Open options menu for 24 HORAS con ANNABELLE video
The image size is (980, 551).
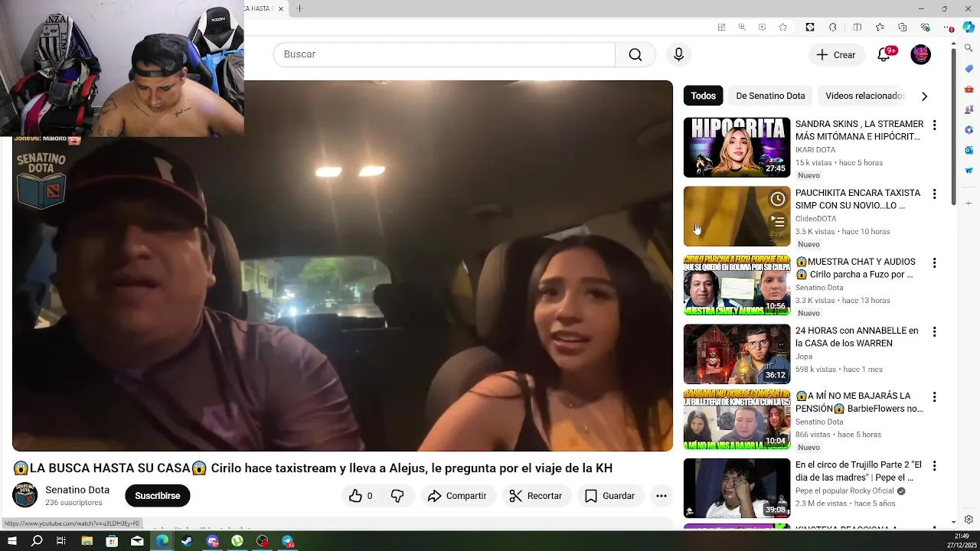[x=934, y=331]
